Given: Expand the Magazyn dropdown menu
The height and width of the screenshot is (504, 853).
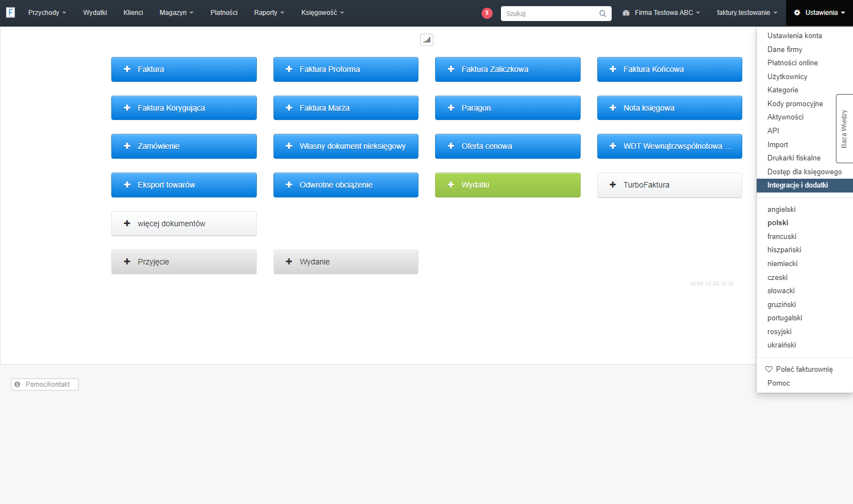Looking at the screenshot, I should click(177, 13).
